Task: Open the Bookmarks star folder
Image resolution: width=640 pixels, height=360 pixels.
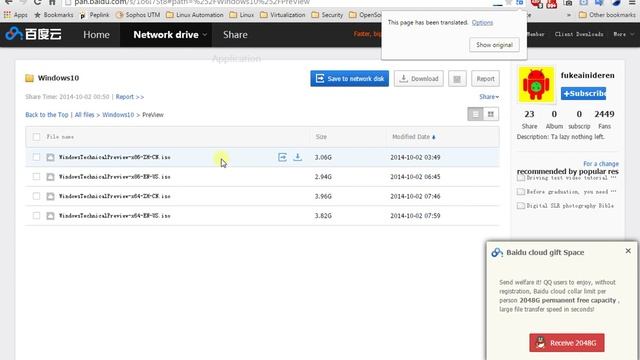Action: pos(54,15)
